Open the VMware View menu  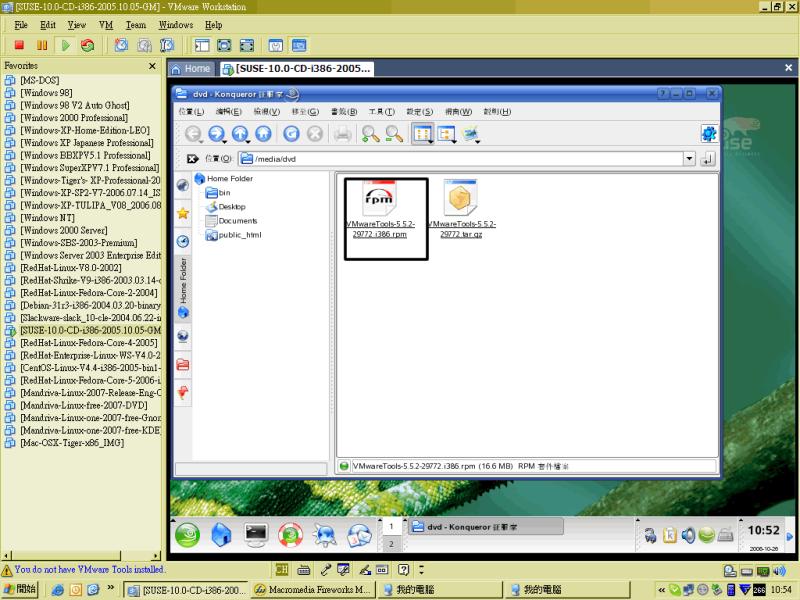pyautogui.click(x=77, y=25)
